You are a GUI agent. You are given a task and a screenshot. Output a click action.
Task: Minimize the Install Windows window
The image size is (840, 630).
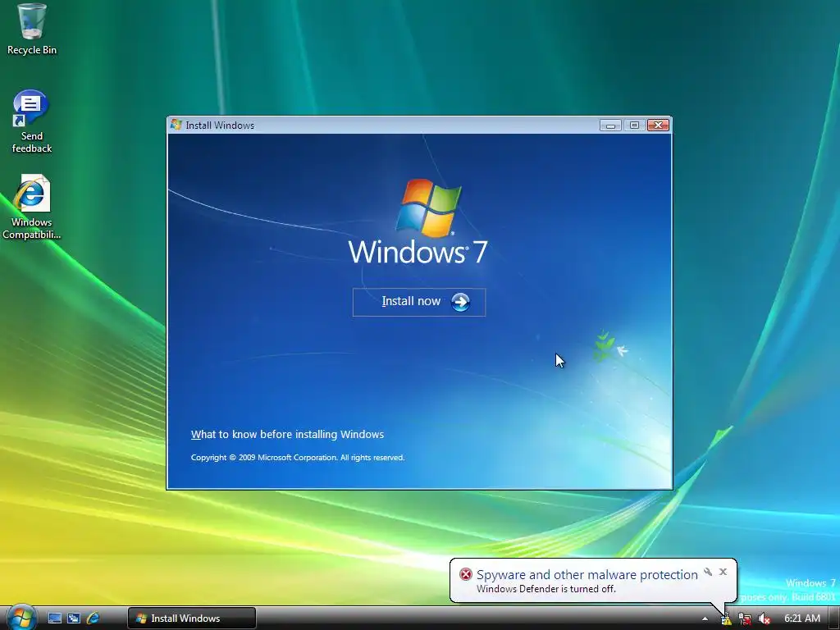point(610,126)
